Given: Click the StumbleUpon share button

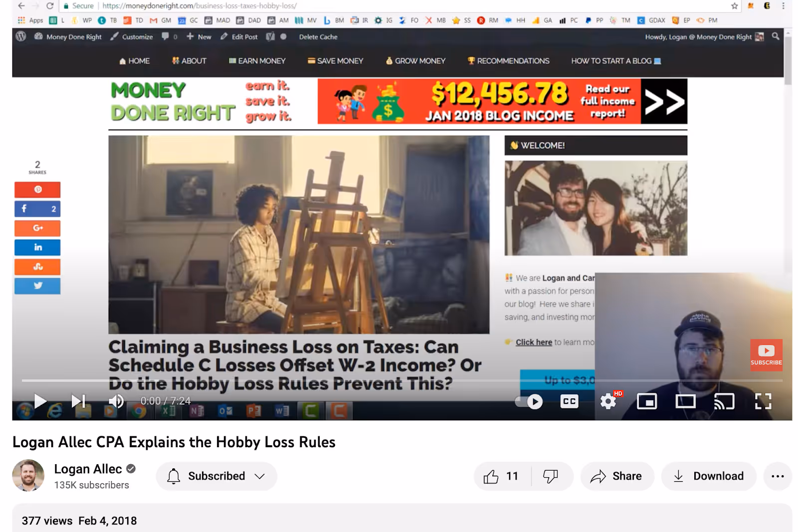Looking at the screenshot, I should point(37,267).
